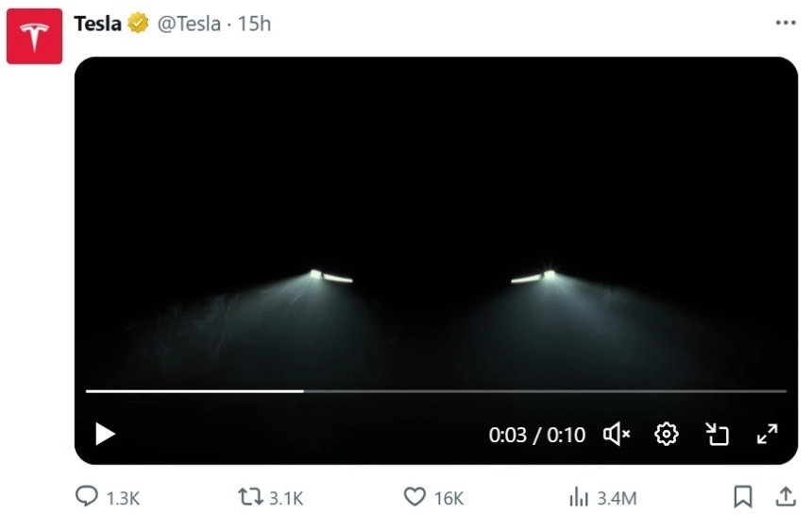Click the gold verified badge next to Tesla
This screenshot has width=812, height=515.
pyautogui.click(x=139, y=24)
